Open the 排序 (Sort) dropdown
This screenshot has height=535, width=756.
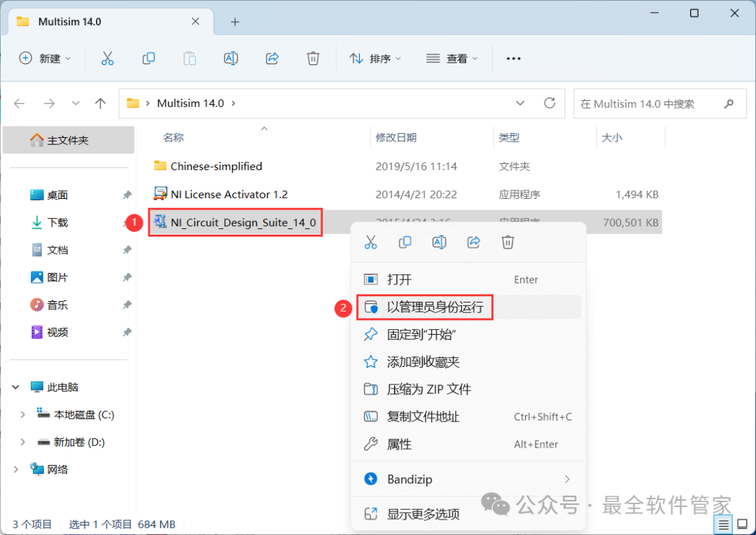(x=376, y=59)
